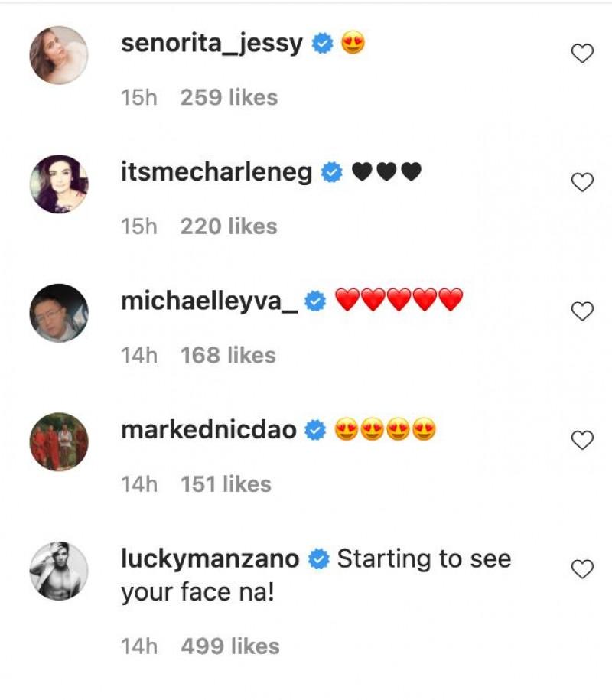Show who gave 220 likes
Image resolution: width=612 pixels, height=700 pixels.
coord(229,226)
